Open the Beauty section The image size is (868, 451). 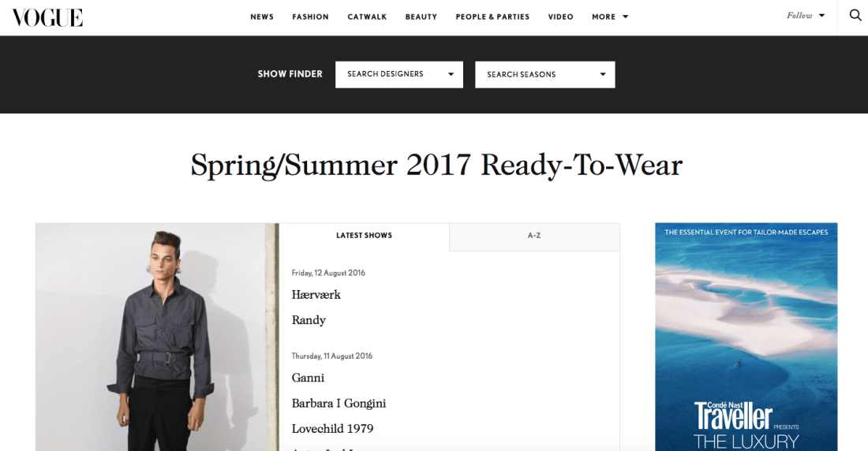pos(421,17)
